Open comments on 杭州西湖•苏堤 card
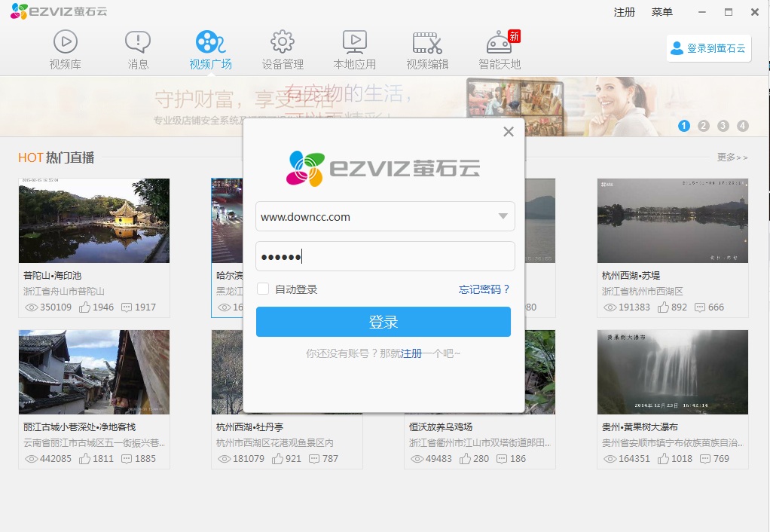 point(700,307)
